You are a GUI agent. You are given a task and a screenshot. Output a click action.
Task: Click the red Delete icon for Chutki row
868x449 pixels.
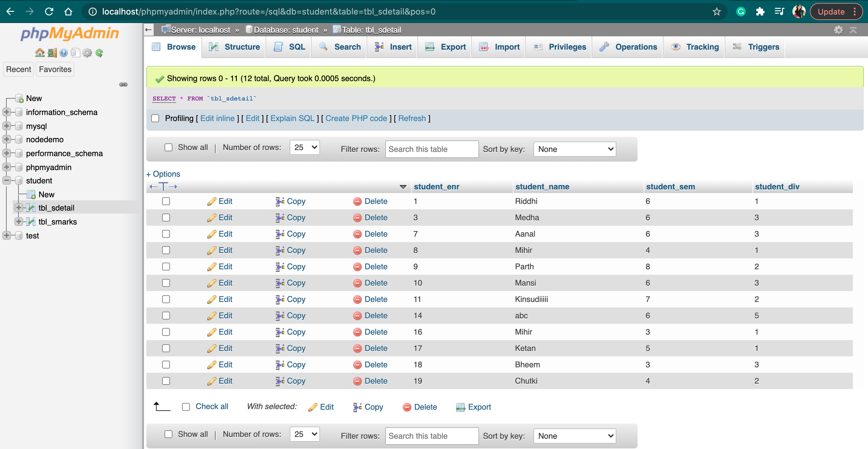coord(357,381)
